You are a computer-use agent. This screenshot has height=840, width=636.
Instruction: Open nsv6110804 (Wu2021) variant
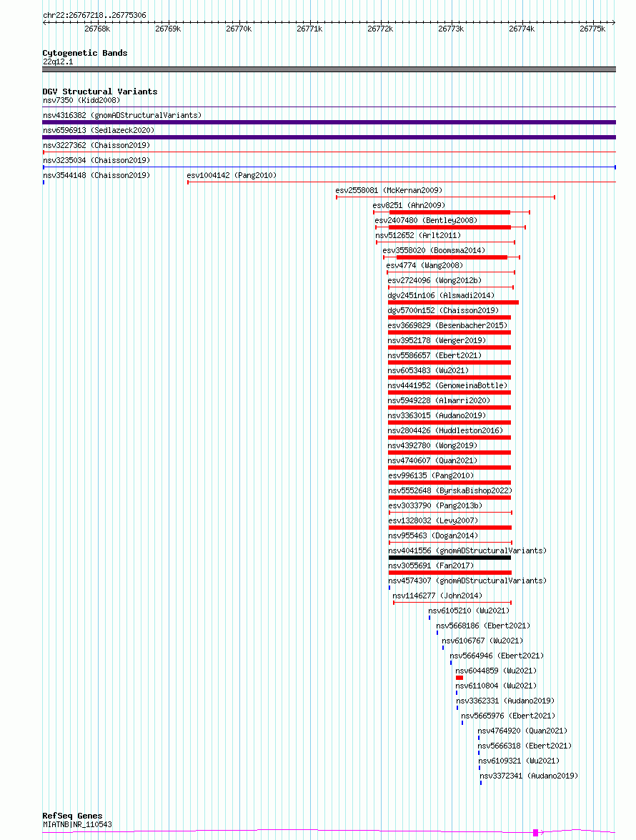tap(496, 685)
